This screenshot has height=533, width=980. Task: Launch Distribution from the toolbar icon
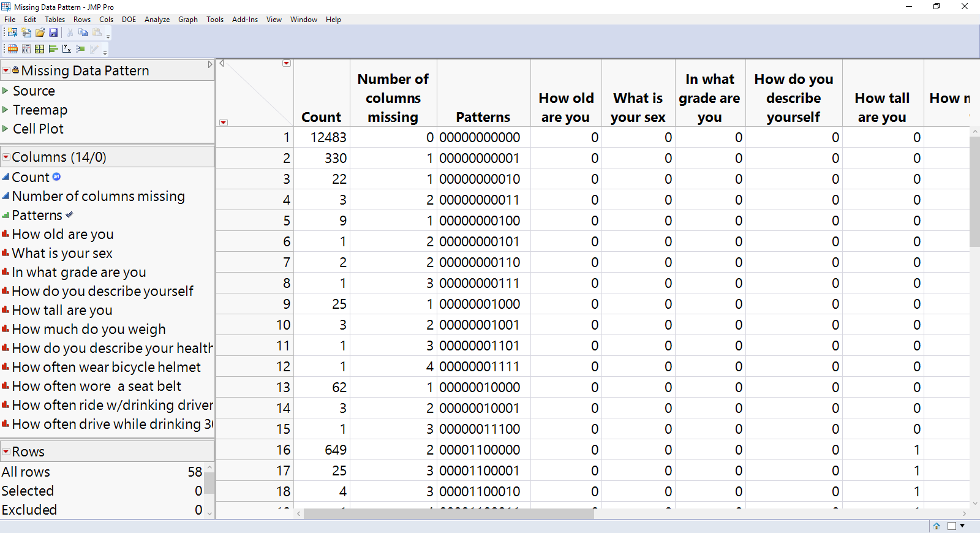[53, 49]
